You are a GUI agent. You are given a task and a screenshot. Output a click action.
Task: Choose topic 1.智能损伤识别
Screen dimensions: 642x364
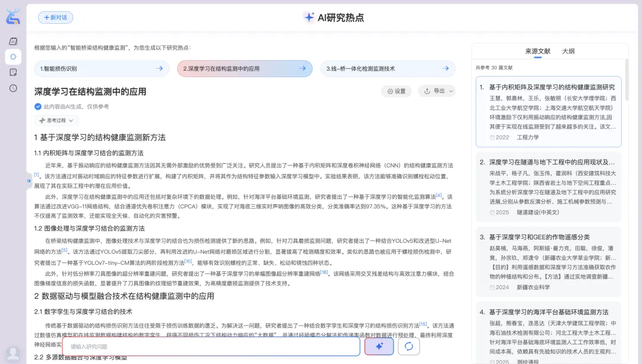coord(102,69)
